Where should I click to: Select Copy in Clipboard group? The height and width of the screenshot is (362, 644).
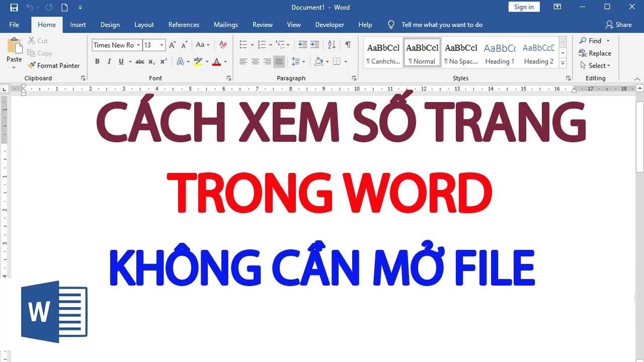[x=39, y=53]
